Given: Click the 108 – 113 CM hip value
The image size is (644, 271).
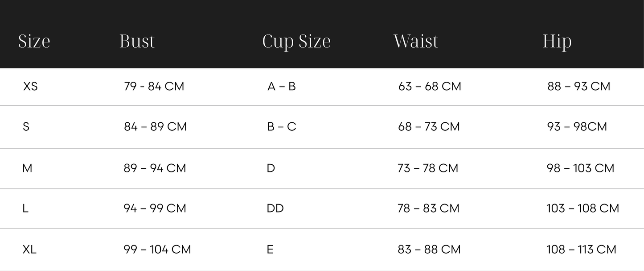Looking at the screenshot, I should pyautogui.click(x=581, y=250).
